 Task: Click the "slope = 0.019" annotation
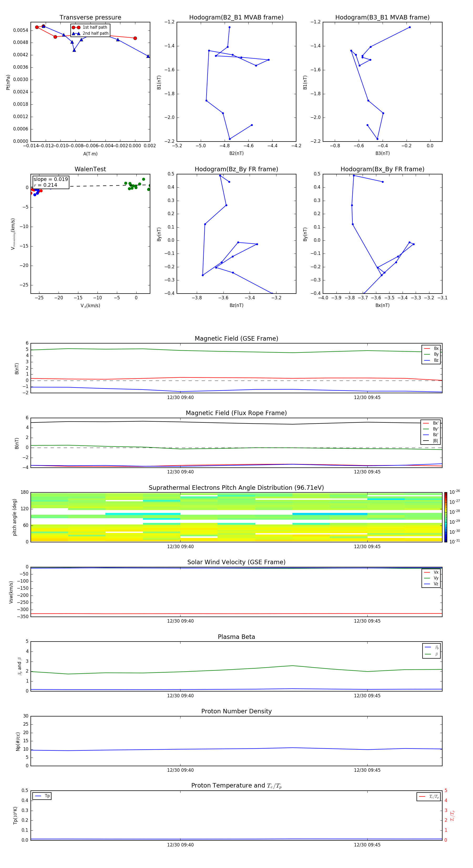tap(50, 179)
